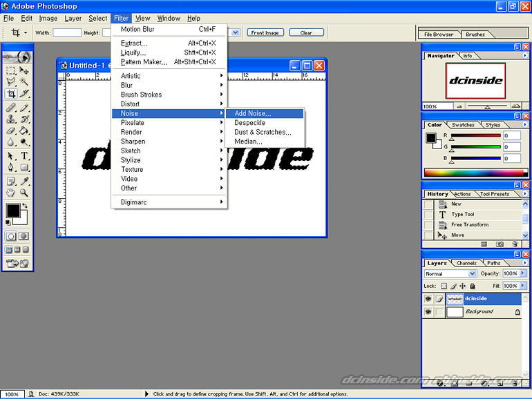
Task: Select the Brush tool
Action: tap(24, 108)
